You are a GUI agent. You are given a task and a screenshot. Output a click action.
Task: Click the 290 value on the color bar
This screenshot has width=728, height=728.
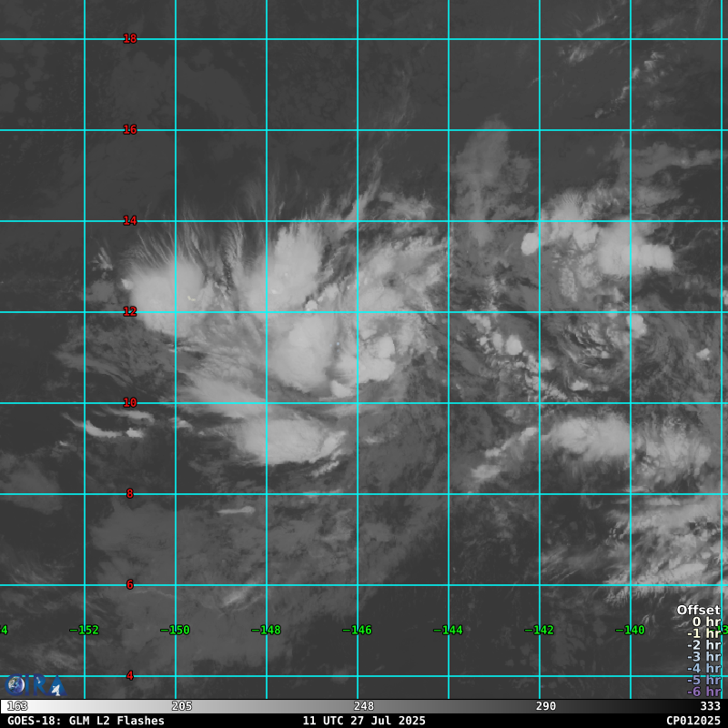[546, 706]
